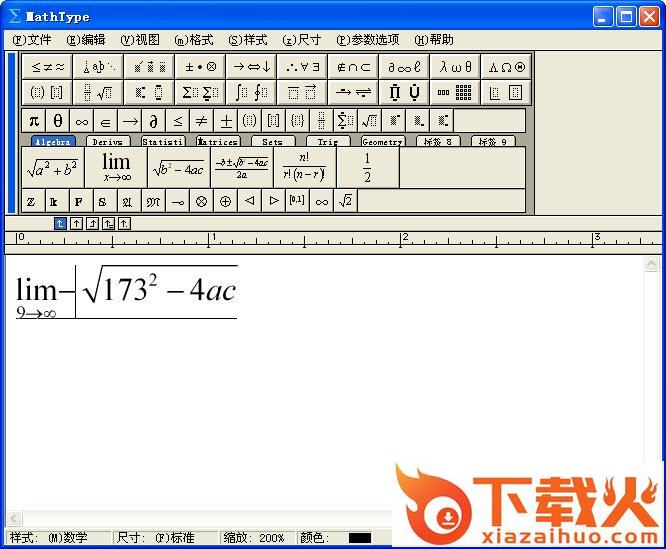Insert the element-of symbol
The width and height of the screenshot is (666, 549).
[105, 121]
